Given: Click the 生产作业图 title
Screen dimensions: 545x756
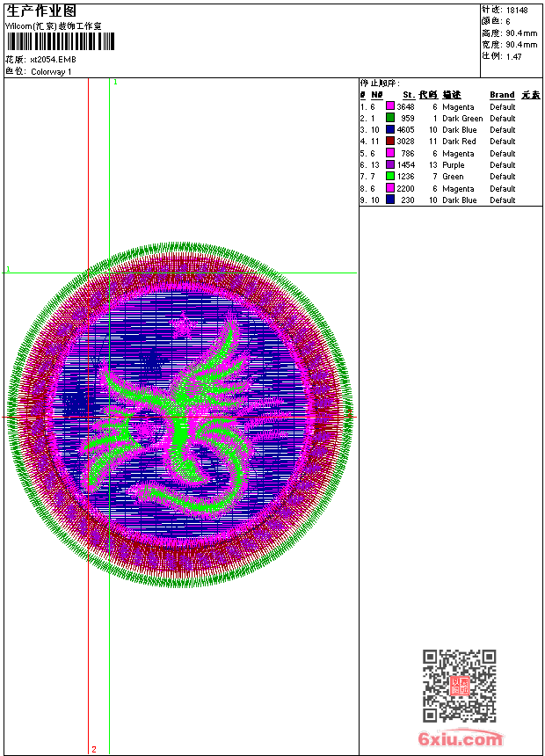Looking at the screenshot, I should [41, 11].
